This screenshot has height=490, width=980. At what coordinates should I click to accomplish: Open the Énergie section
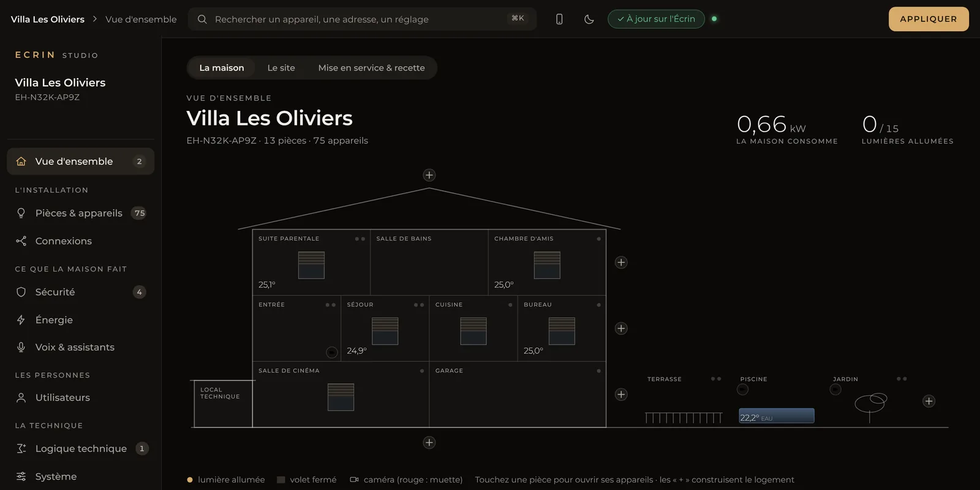coord(80,320)
